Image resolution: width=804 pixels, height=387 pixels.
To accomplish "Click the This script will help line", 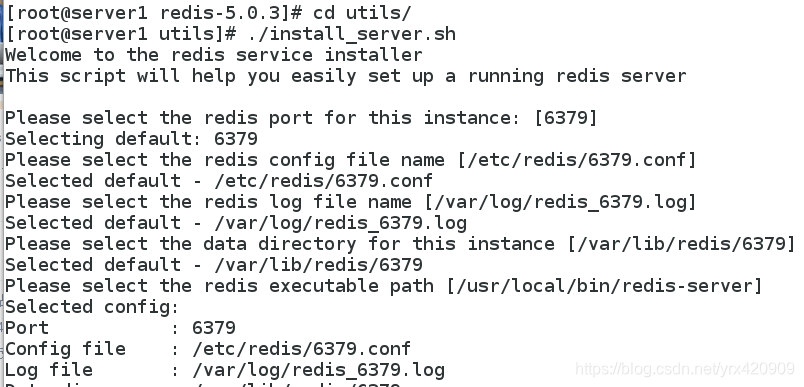I will (x=346, y=76).
